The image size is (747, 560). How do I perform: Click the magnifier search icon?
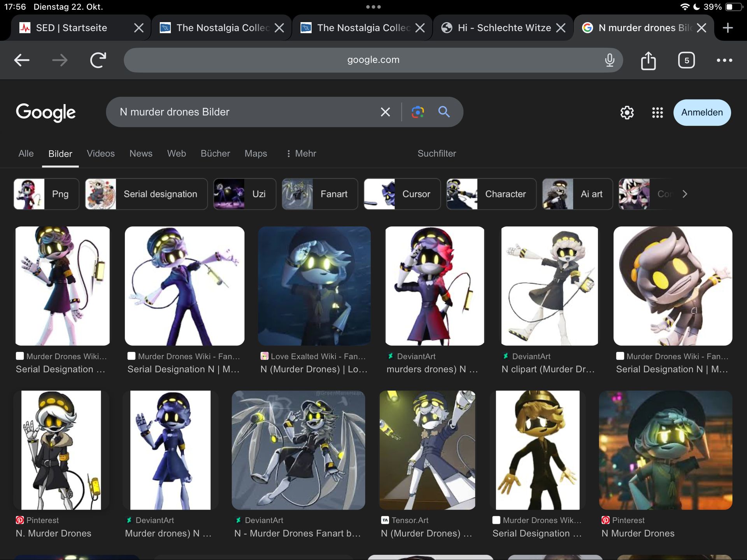pos(444,112)
